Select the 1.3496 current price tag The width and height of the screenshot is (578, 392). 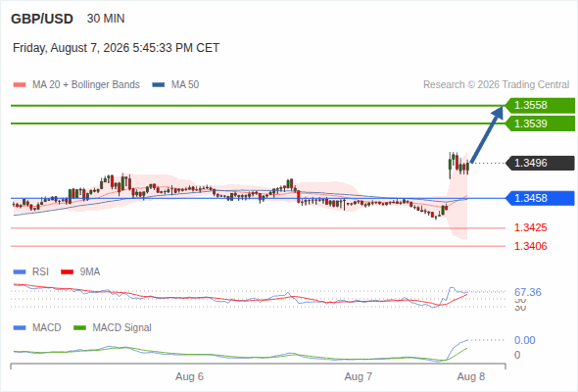[540, 163]
